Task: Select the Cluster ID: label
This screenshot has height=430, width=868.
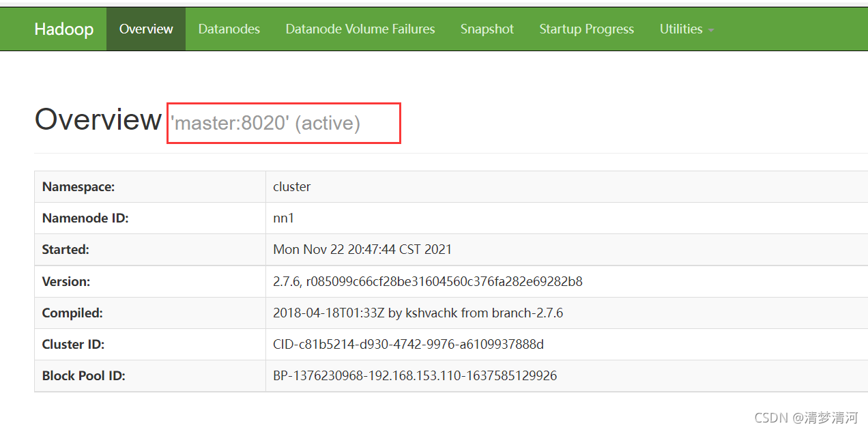Action: point(73,345)
